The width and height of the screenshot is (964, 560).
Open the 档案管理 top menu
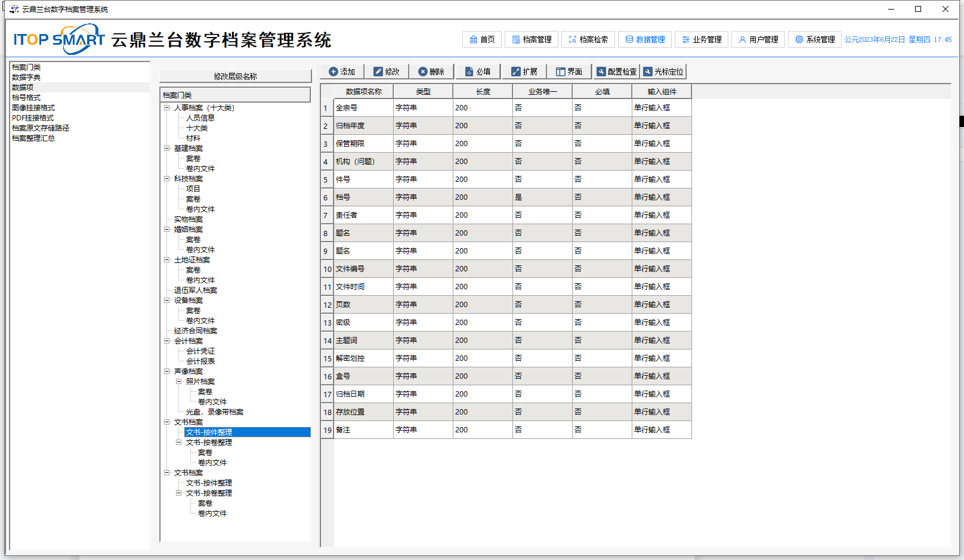tap(532, 39)
